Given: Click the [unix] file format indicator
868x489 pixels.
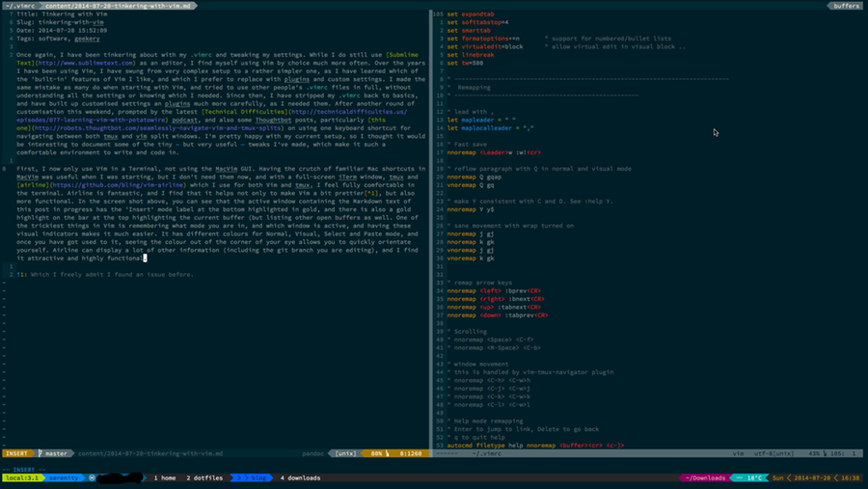Looking at the screenshot, I should [x=346, y=453].
